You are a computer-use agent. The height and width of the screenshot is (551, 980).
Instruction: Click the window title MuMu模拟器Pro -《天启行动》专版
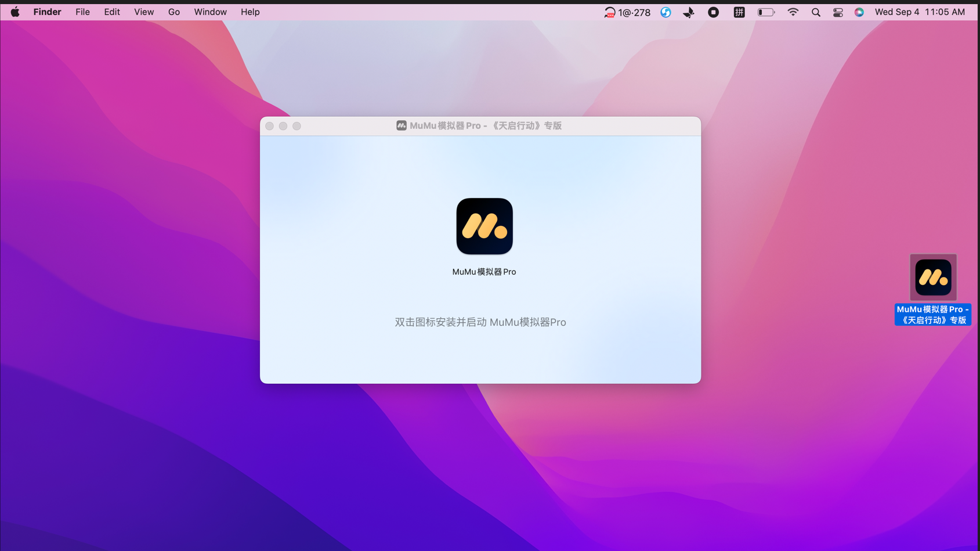coord(486,125)
